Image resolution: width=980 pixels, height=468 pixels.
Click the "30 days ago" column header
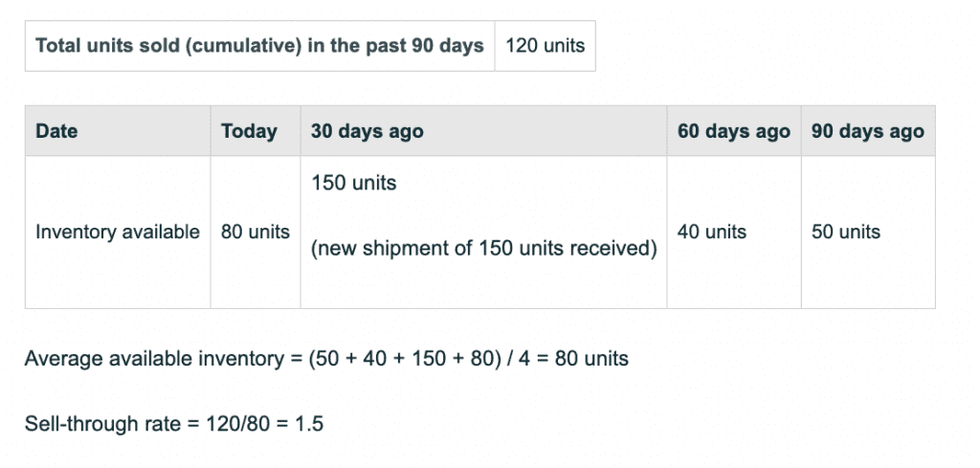coord(367,131)
